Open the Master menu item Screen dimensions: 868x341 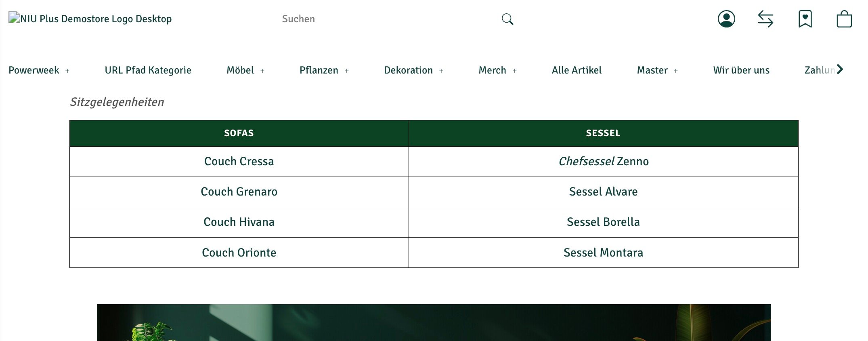click(x=652, y=70)
